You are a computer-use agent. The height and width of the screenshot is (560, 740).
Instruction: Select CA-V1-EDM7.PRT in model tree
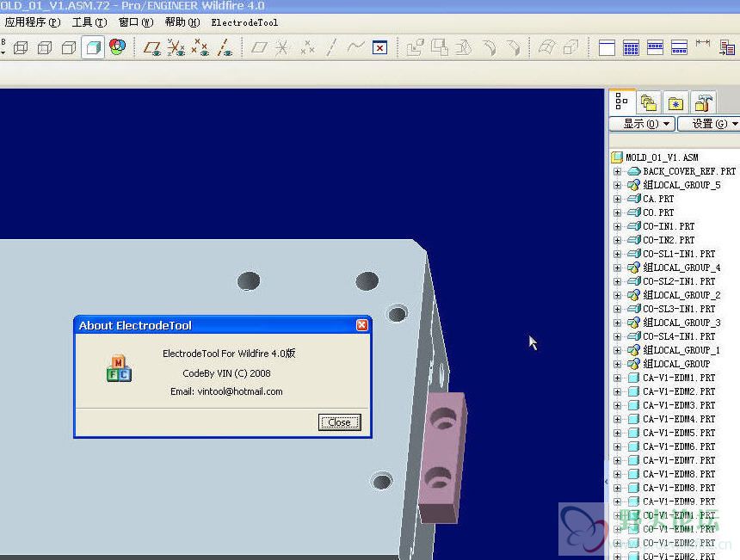[x=679, y=460]
